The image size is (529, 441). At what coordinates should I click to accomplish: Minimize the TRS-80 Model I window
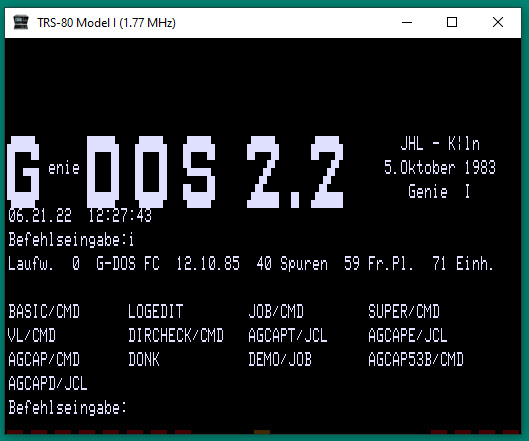(407, 23)
